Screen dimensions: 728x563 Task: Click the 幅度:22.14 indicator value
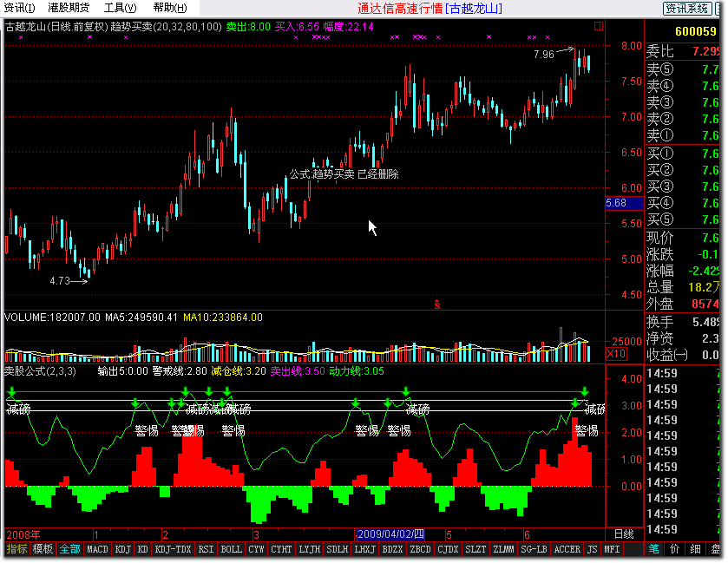348,27
